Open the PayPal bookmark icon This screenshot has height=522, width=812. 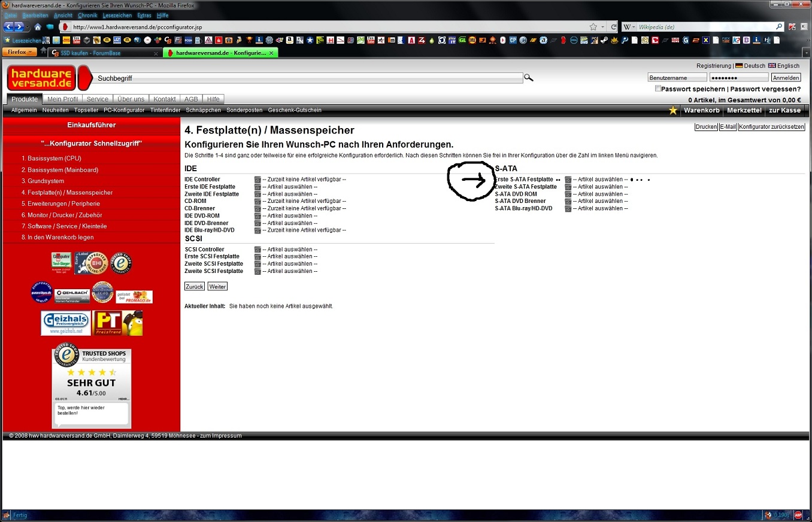coord(625,40)
